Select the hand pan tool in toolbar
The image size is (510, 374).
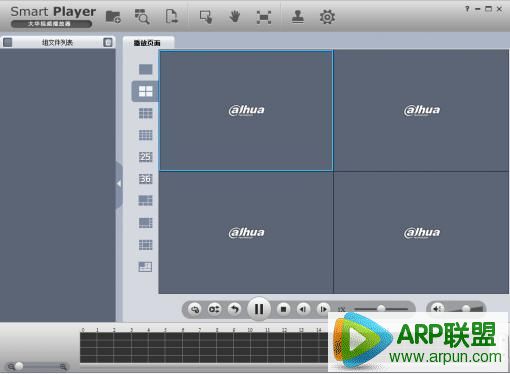(235, 16)
